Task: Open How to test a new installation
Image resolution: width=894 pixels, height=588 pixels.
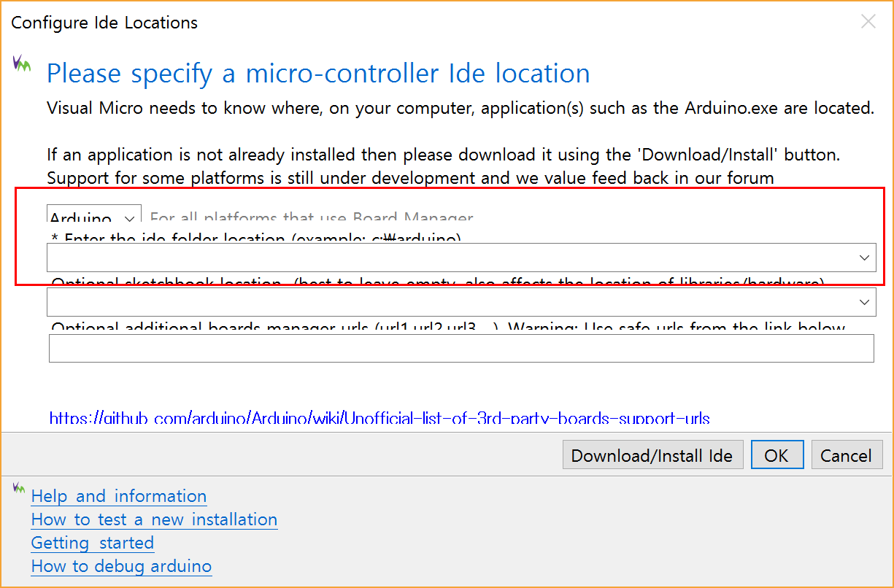Action: tap(154, 519)
